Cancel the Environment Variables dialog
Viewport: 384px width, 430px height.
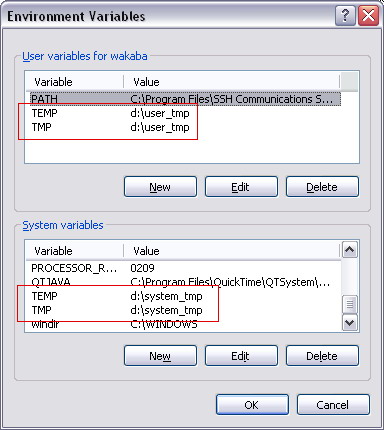click(x=333, y=405)
